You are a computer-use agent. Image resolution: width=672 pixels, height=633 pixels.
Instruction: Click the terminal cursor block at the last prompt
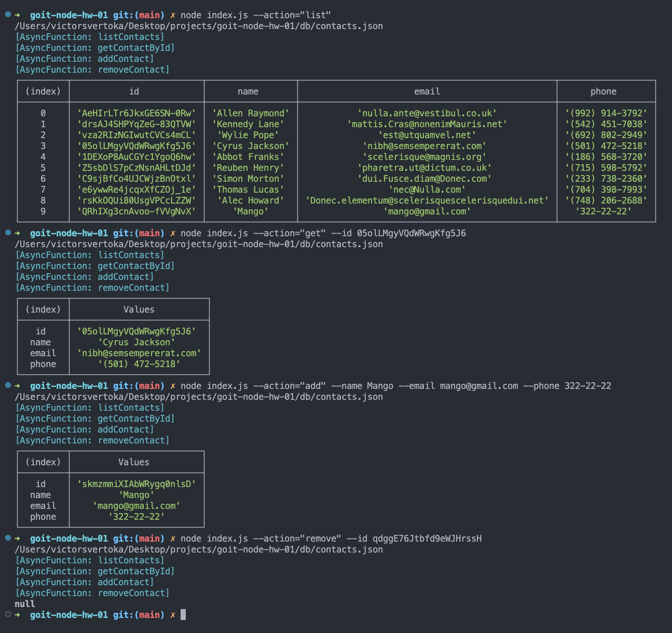click(x=183, y=615)
